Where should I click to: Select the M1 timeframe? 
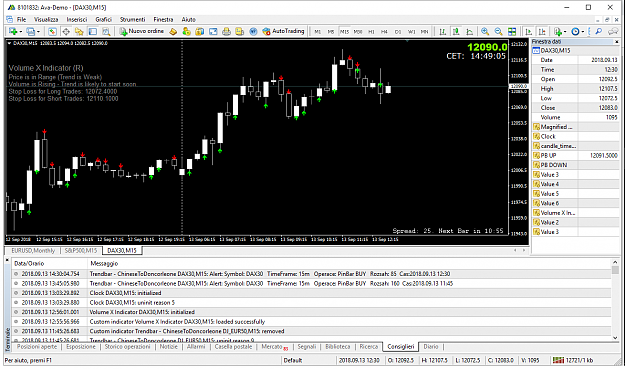click(x=318, y=32)
